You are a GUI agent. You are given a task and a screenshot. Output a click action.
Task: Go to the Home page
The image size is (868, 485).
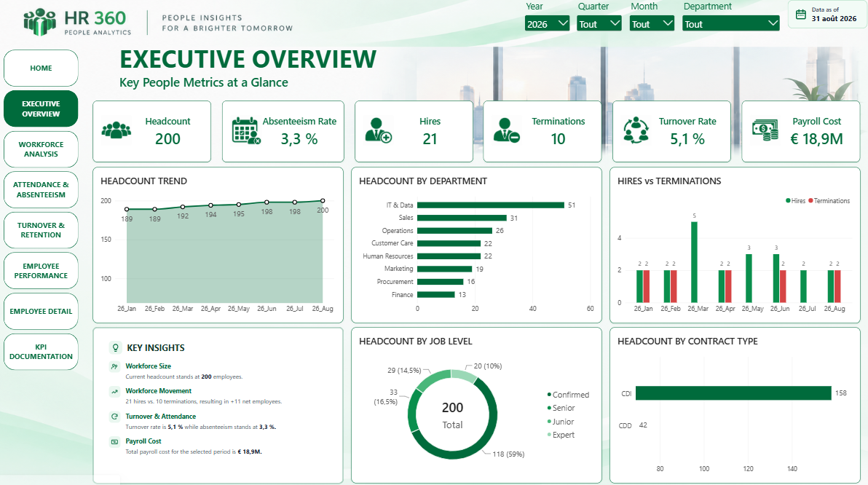tap(41, 68)
